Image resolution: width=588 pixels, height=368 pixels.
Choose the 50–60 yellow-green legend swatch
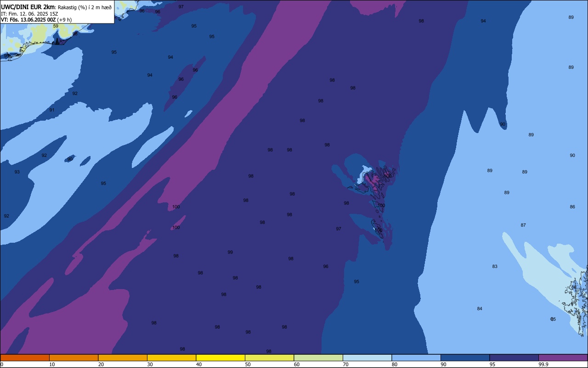(x=269, y=357)
